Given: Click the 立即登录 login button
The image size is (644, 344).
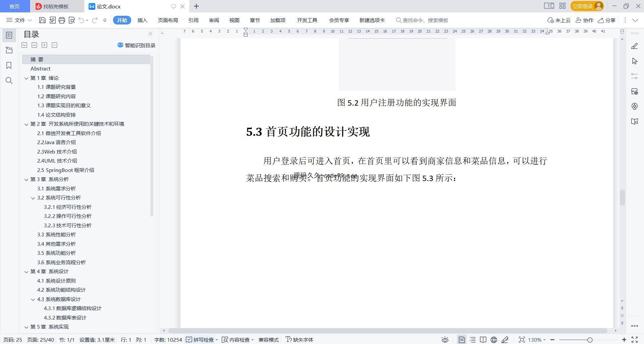Looking at the screenshot, I should (x=587, y=6).
